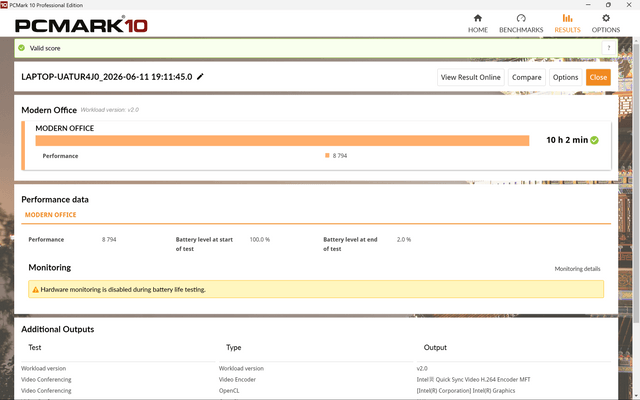Open the Options gear icon
The width and height of the screenshot is (640, 400).
(606, 18)
